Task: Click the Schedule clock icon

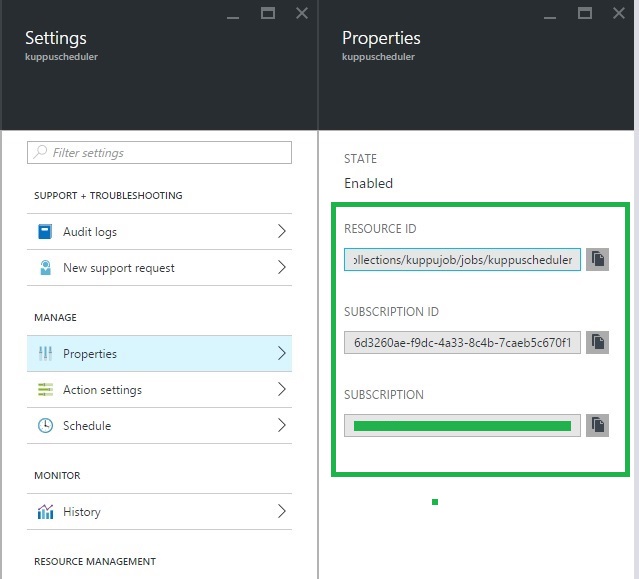Action: pyautogui.click(x=45, y=426)
